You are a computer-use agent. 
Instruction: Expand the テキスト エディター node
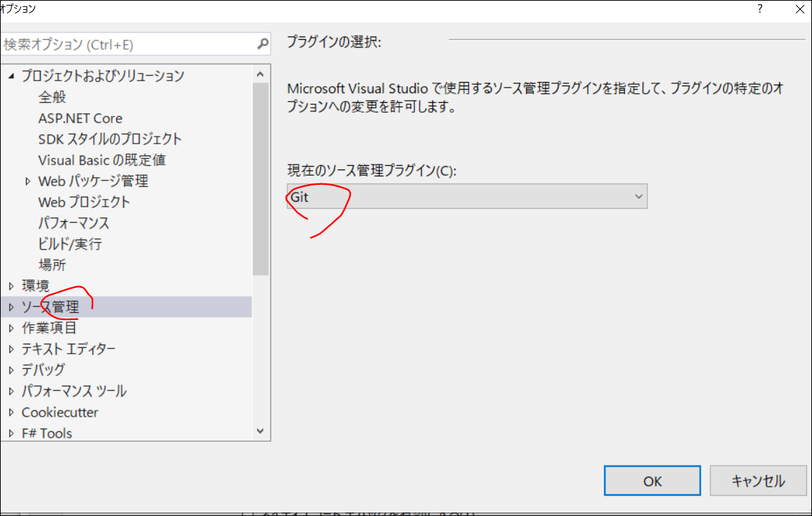click(x=11, y=349)
